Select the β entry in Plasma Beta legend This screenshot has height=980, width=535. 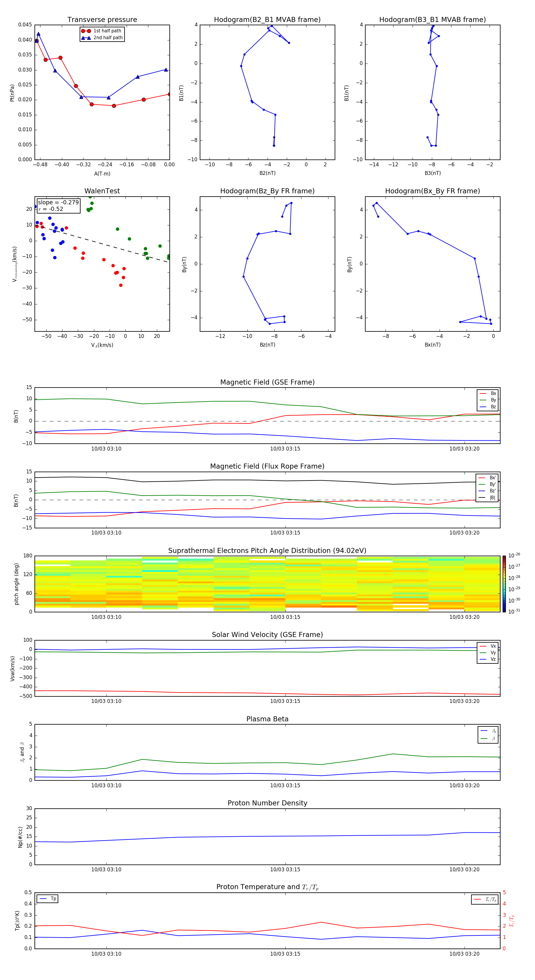488,739
